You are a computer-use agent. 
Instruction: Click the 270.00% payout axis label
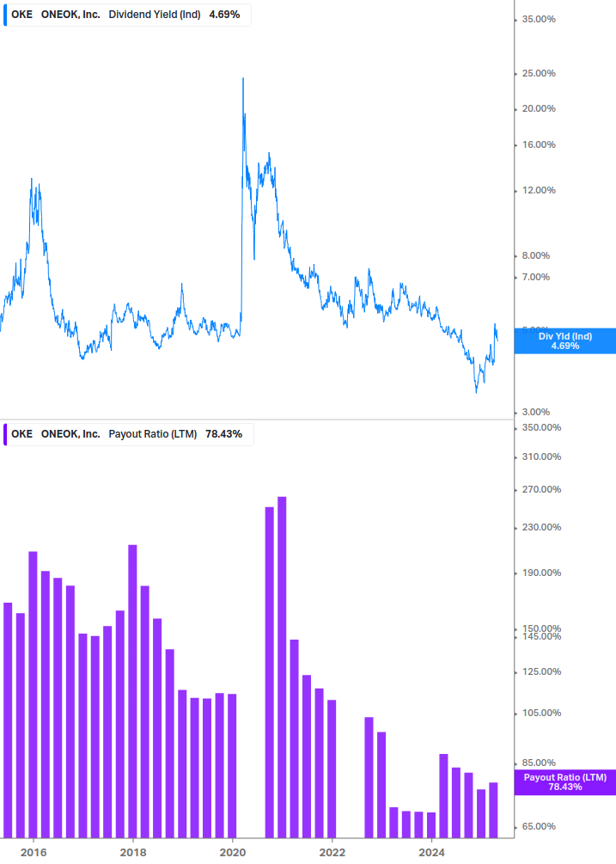[x=541, y=489]
